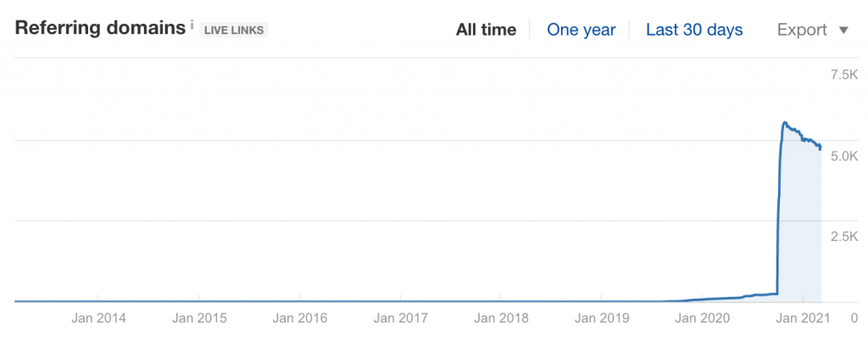Screen dimensions: 868x342
Task: Click the Jan 2017 axis label
Action: tap(400, 318)
